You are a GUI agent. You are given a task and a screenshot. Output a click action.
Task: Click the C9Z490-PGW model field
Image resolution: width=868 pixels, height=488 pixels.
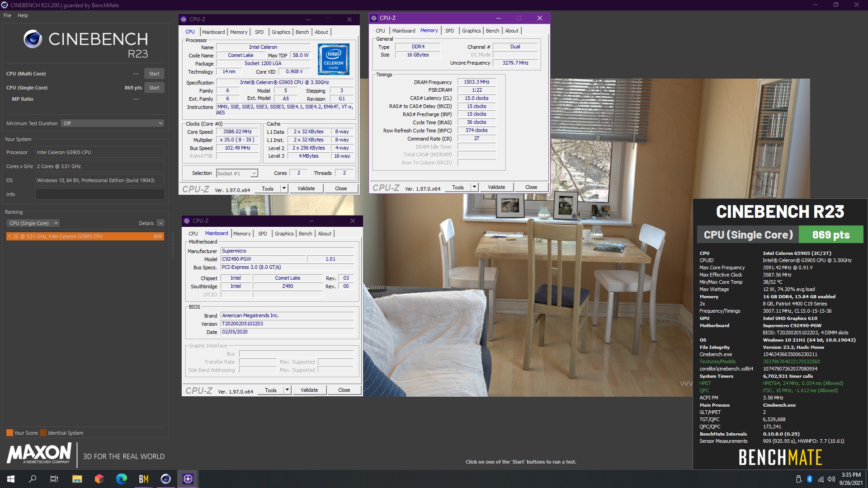pyautogui.click(x=263, y=259)
